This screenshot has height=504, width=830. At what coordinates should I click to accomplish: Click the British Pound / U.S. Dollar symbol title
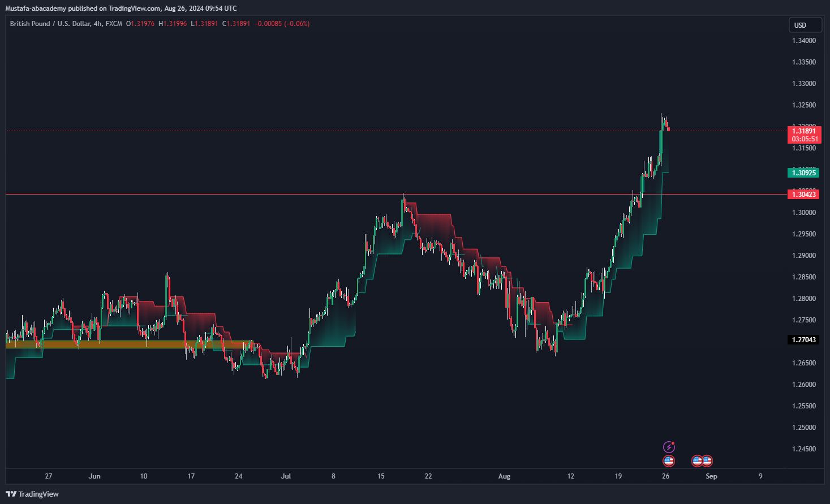[50, 24]
